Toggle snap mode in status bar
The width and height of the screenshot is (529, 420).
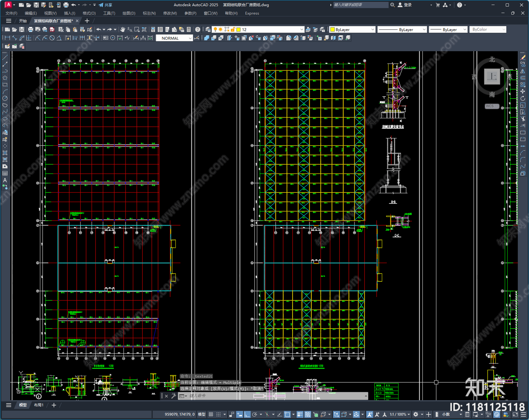[219, 414]
